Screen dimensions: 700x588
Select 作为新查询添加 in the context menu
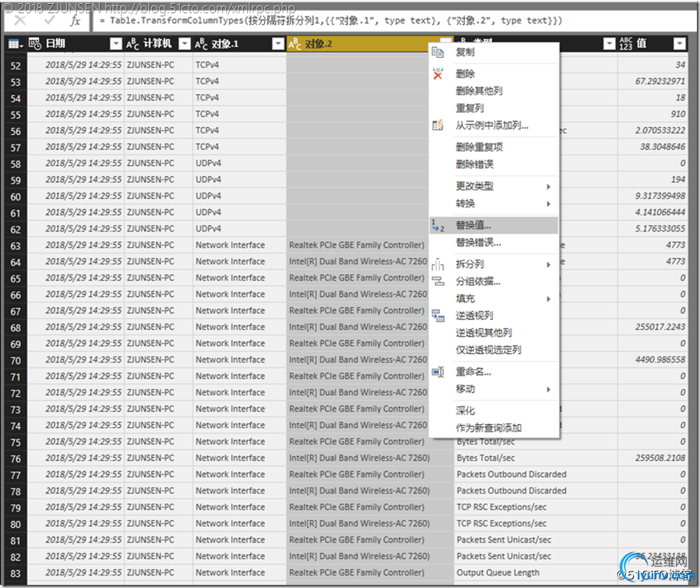pyautogui.click(x=489, y=428)
